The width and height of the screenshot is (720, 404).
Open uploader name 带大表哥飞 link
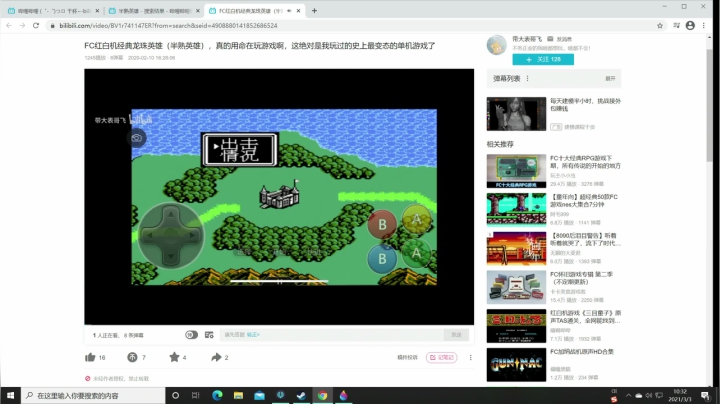pyautogui.click(x=527, y=39)
